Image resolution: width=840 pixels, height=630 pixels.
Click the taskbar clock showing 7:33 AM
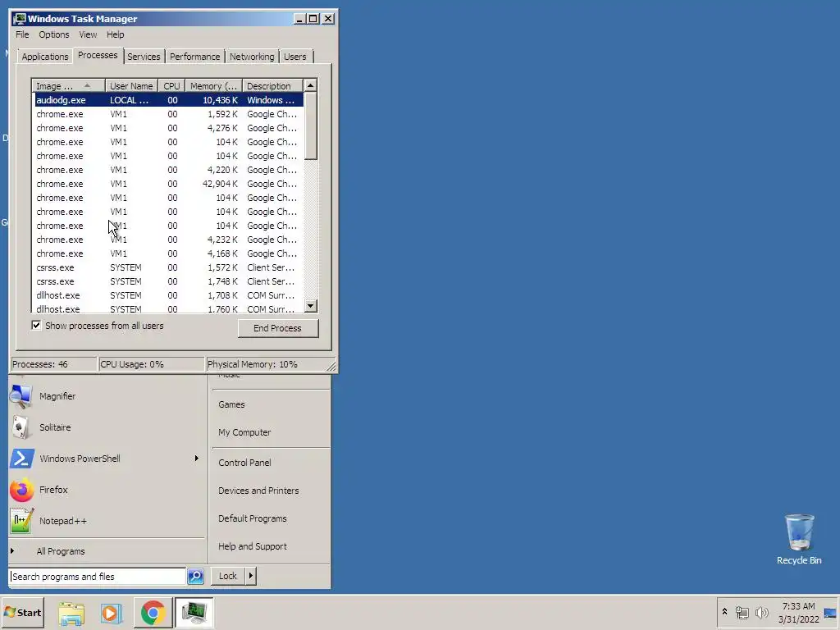click(x=799, y=613)
